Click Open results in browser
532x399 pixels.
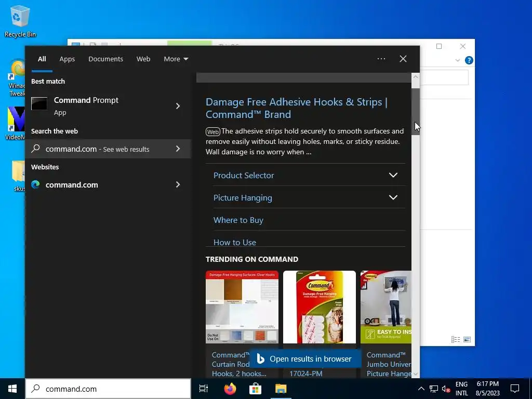click(304, 358)
